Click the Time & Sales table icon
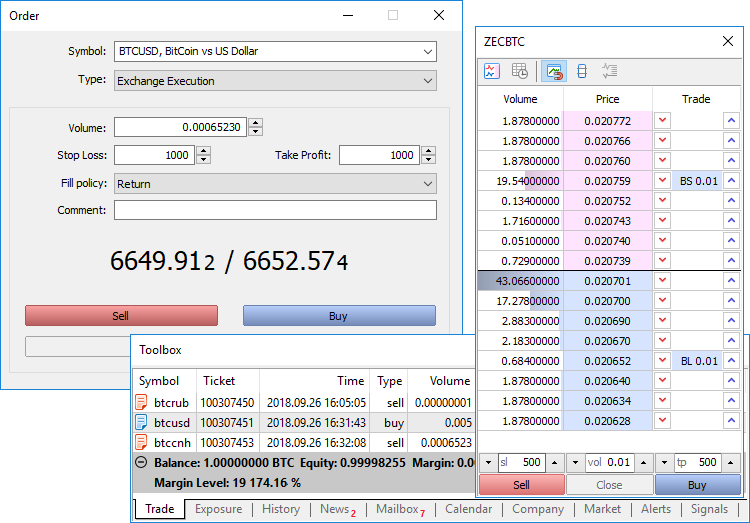This screenshot has width=750, height=523. click(x=520, y=71)
